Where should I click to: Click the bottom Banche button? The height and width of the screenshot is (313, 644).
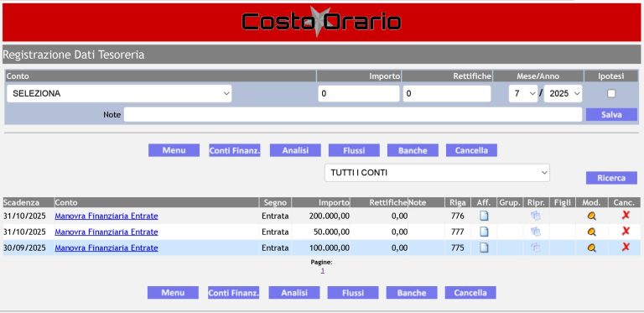(412, 293)
